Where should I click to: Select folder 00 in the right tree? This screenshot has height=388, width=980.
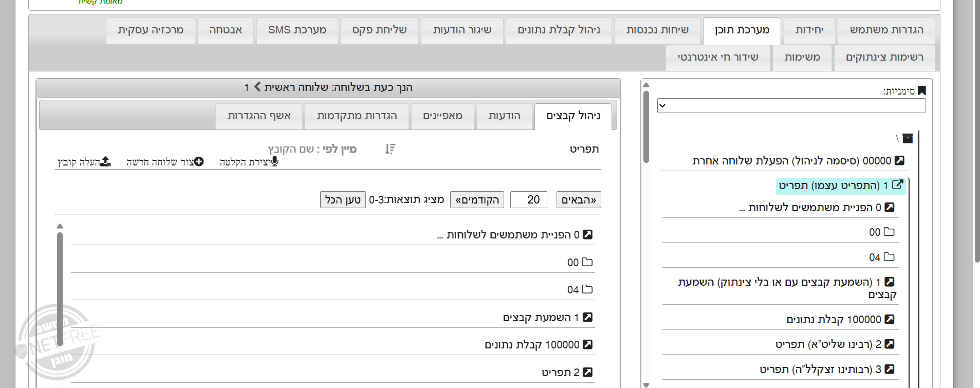pyautogui.click(x=881, y=232)
